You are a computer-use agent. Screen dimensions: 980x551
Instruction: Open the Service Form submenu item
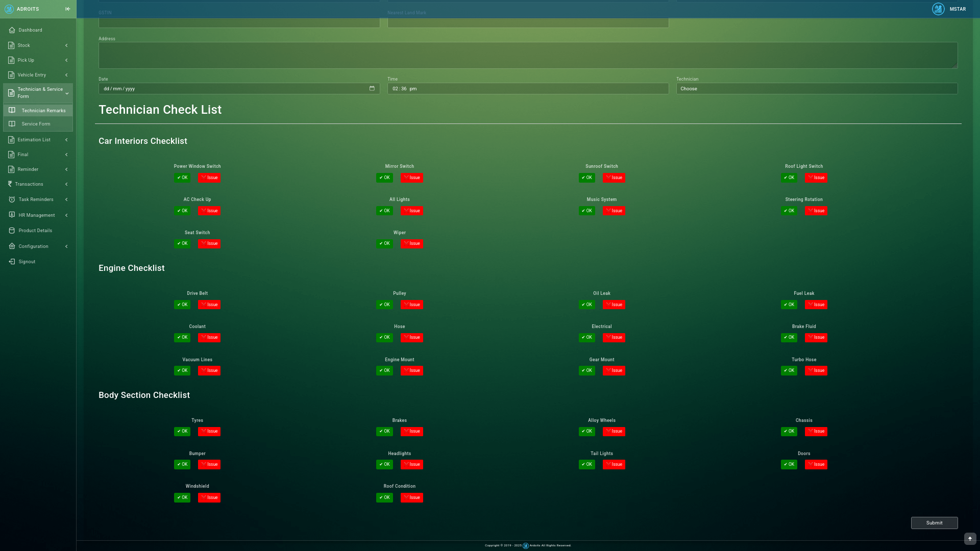[36, 124]
